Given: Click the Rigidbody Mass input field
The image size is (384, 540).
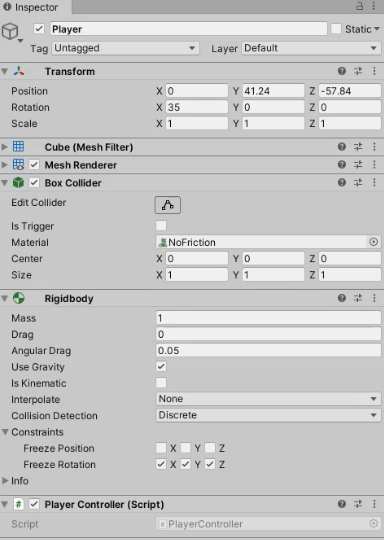Looking at the screenshot, I should [x=268, y=318].
